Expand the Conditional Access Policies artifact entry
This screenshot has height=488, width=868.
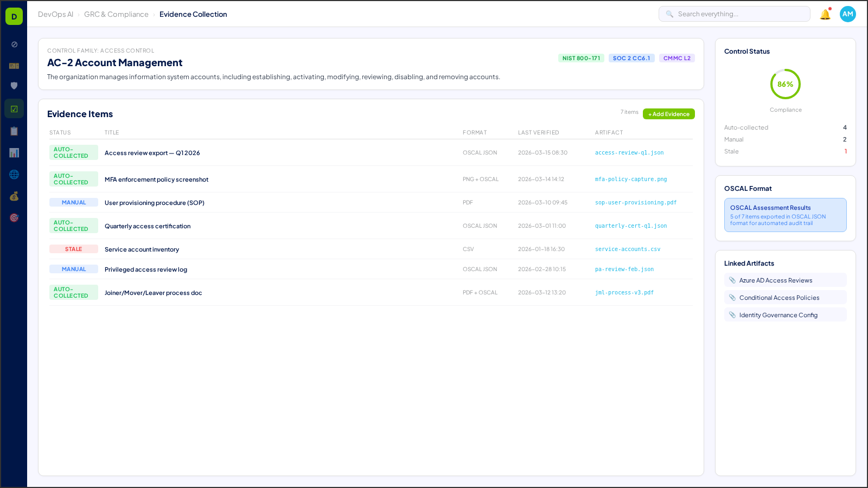[785, 297]
